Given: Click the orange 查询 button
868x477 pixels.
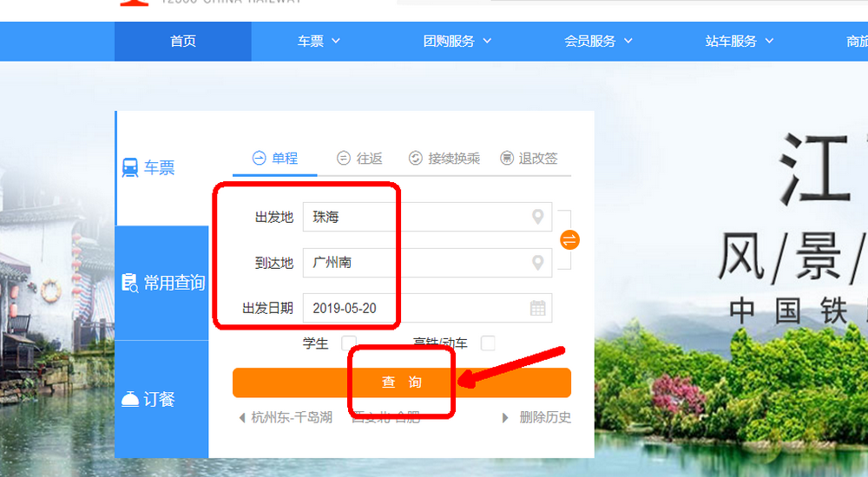Looking at the screenshot, I should [x=402, y=382].
